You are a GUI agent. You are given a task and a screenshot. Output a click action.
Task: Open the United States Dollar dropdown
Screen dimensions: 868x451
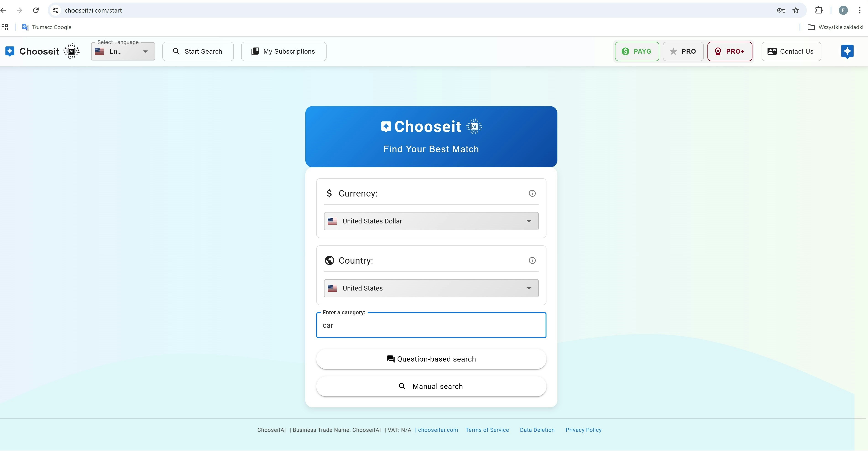[431, 221]
